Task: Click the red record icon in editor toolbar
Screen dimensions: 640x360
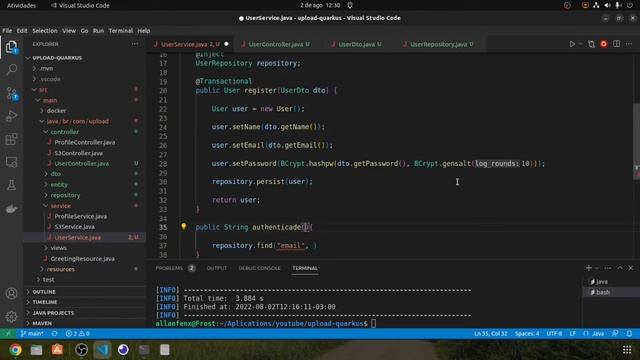Action: pos(604,44)
